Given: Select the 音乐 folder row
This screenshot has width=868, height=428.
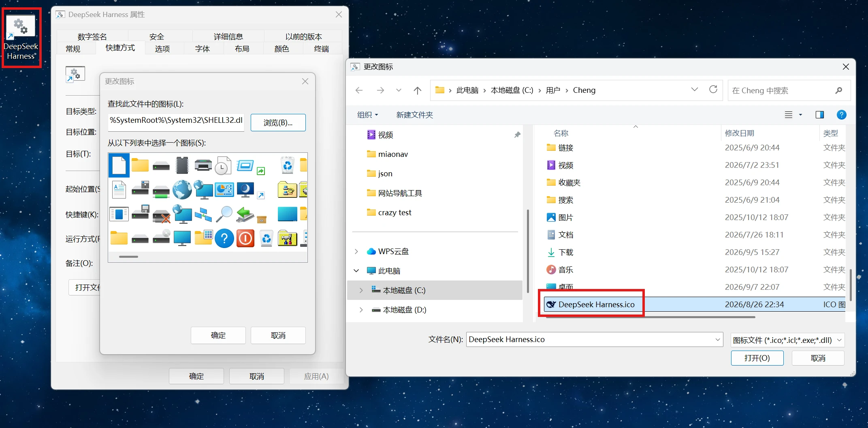Looking at the screenshot, I should click(695, 270).
